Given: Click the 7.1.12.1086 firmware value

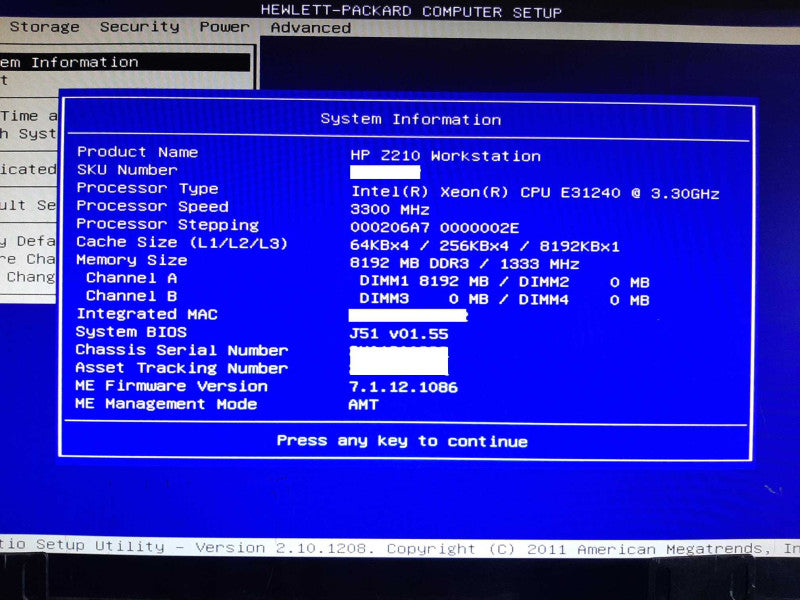Looking at the screenshot, I should [403, 387].
